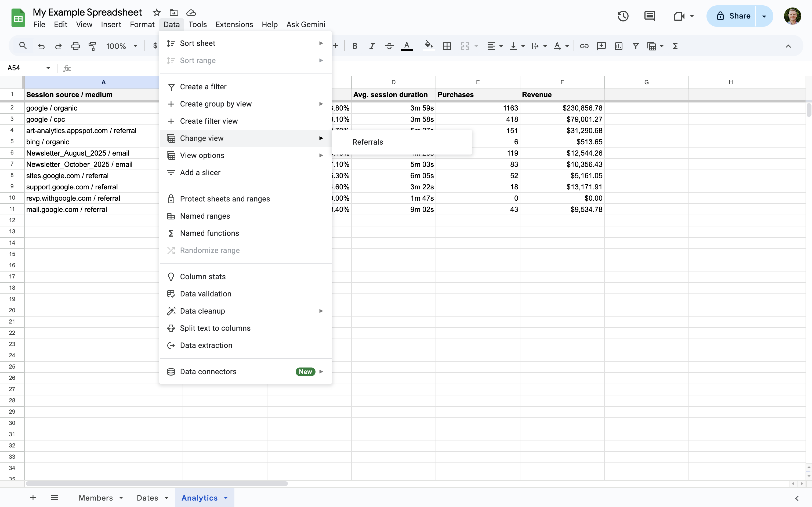Image resolution: width=812 pixels, height=507 pixels.
Task: Toggle italic formatting
Action: tap(372, 46)
